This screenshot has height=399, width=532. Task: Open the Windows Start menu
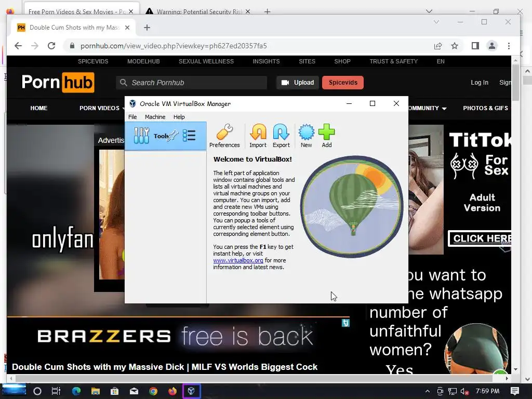pos(14,391)
